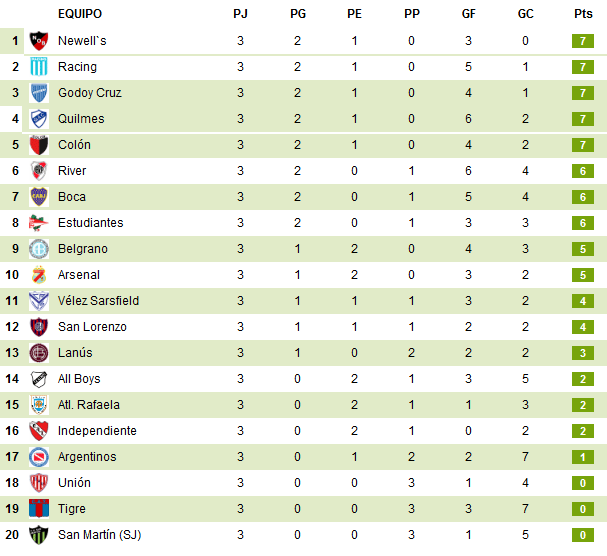The height and width of the screenshot is (556, 607).
Task: Select the Estudiantes team name
Action: (x=91, y=223)
